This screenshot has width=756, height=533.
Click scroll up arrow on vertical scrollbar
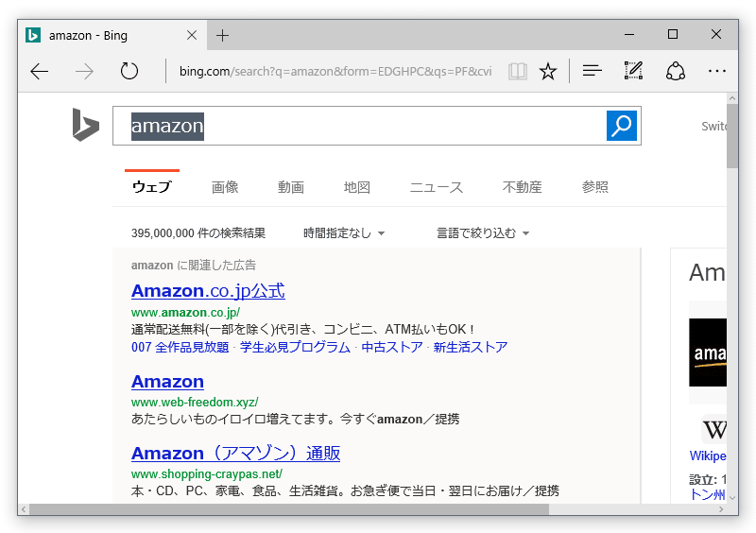click(x=732, y=98)
